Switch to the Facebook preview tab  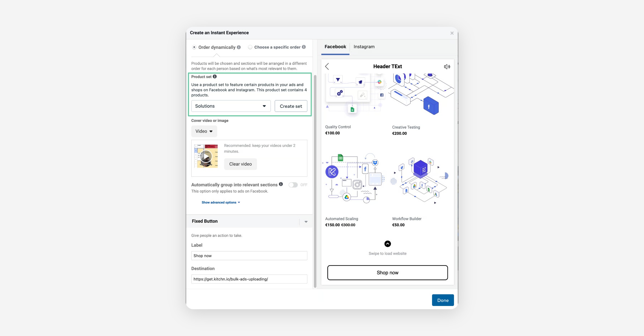point(335,47)
